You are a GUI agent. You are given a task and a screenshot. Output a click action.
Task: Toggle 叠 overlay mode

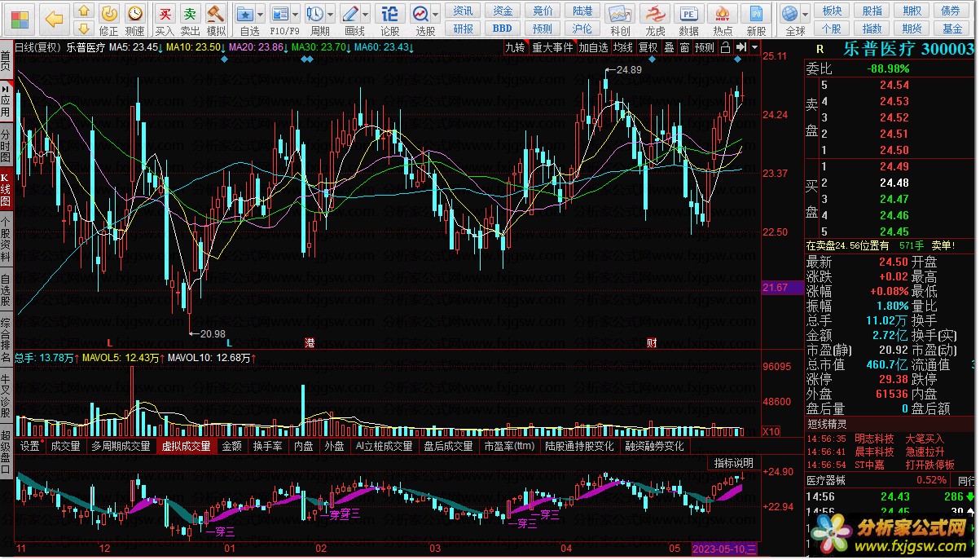pos(670,47)
